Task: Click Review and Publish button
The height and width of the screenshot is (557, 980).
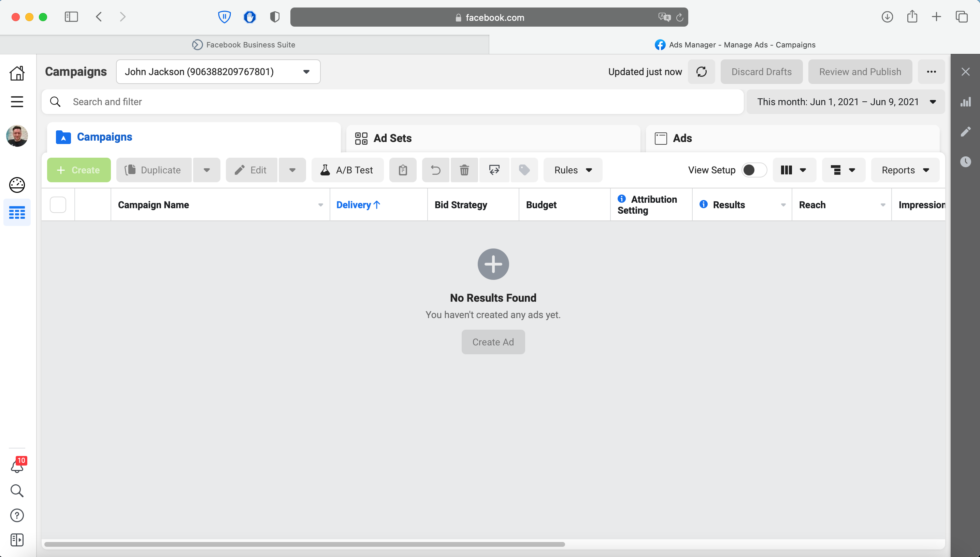Action: pos(860,72)
